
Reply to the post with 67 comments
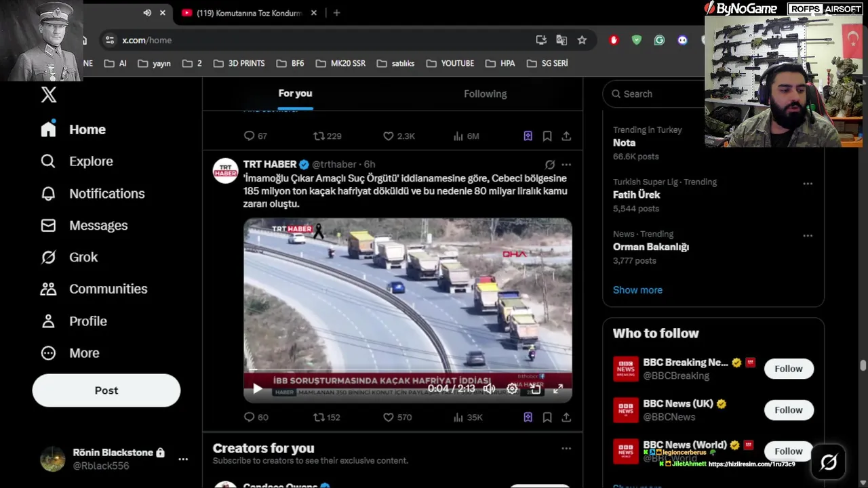tap(255, 136)
